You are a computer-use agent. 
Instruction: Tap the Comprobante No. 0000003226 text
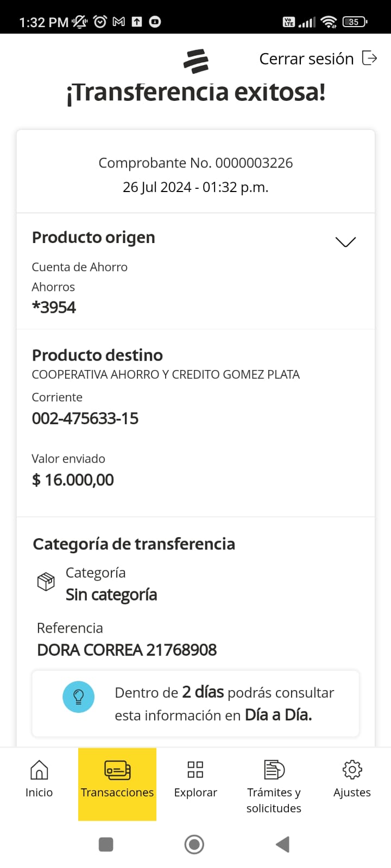[195, 163]
